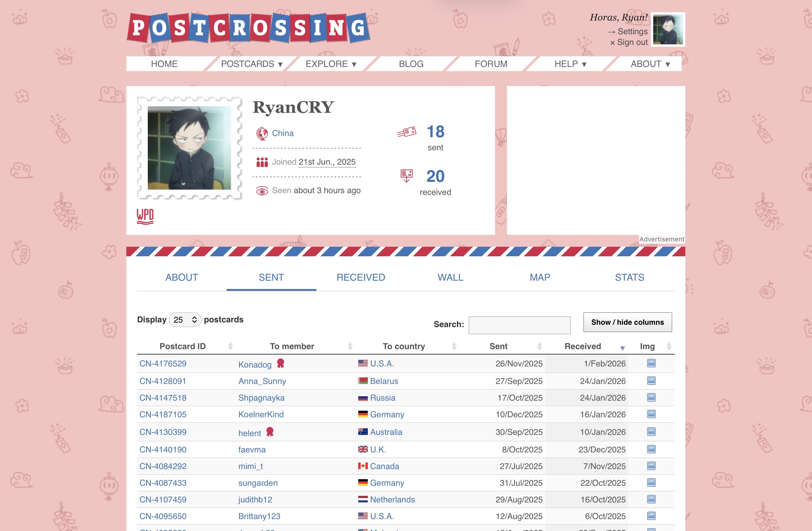Click the red ribbon badge beside Konadog

coord(280,363)
